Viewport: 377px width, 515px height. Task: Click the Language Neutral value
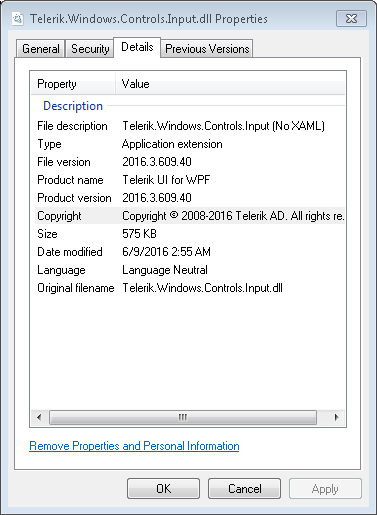coord(165,270)
